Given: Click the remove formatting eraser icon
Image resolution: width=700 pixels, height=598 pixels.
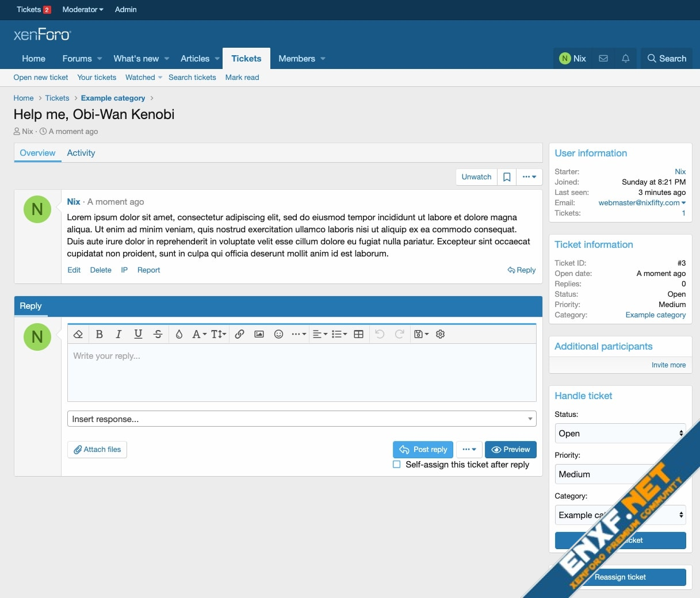Looking at the screenshot, I should (78, 334).
